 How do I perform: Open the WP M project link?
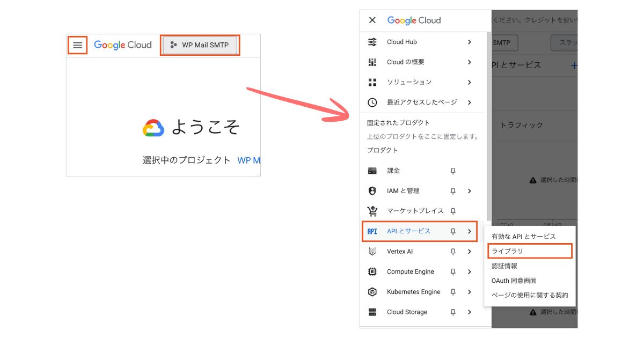tap(248, 160)
